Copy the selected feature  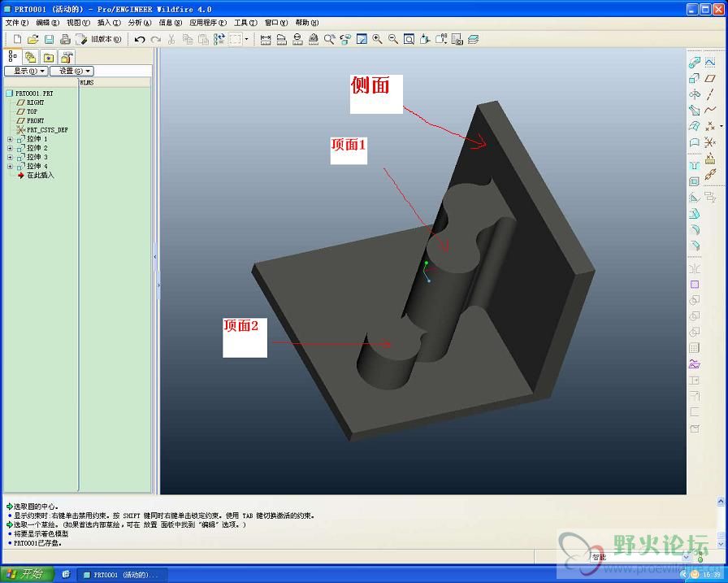[188, 40]
